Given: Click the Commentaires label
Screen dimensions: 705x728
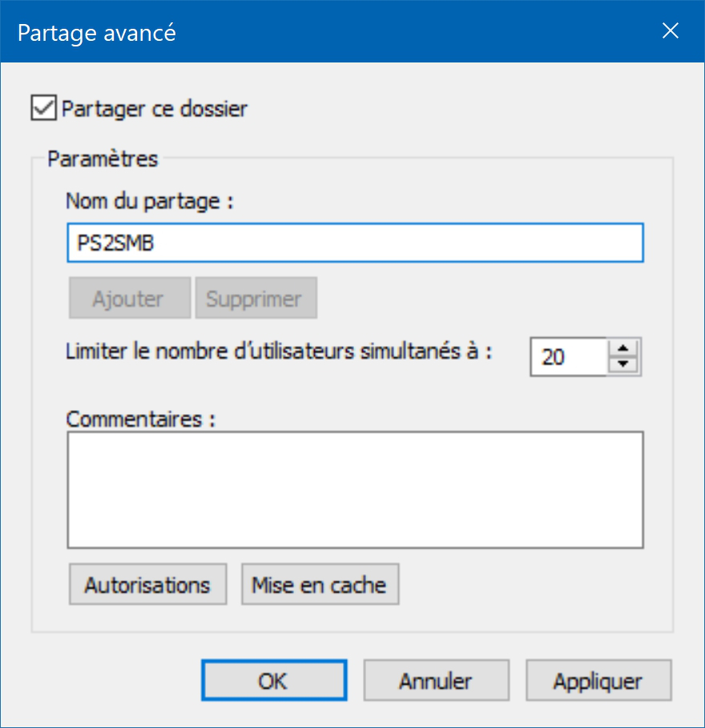Looking at the screenshot, I should coord(141,419).
